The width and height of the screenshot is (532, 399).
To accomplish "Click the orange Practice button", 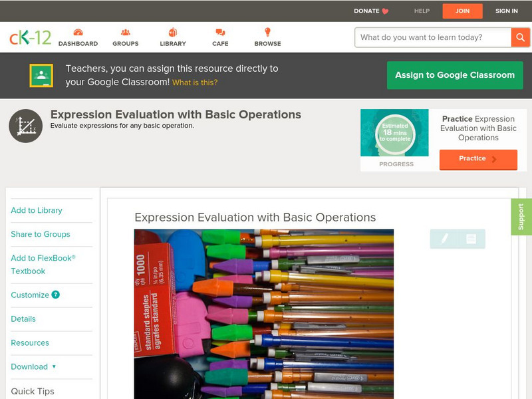I will [x=478, y=159].
